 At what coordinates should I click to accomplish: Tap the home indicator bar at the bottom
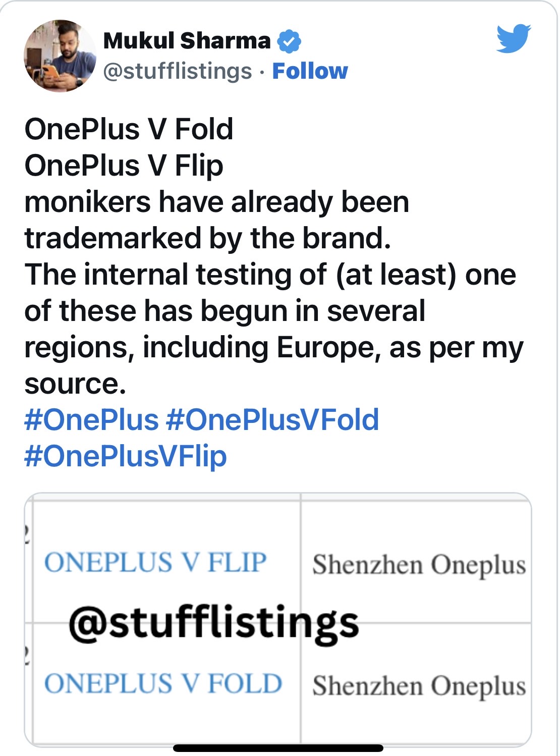[278, 748]
